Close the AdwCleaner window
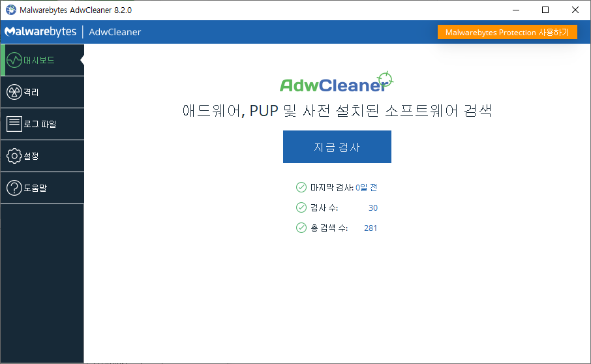This screenshot has height=364, width=591. (x=575, y=10)
